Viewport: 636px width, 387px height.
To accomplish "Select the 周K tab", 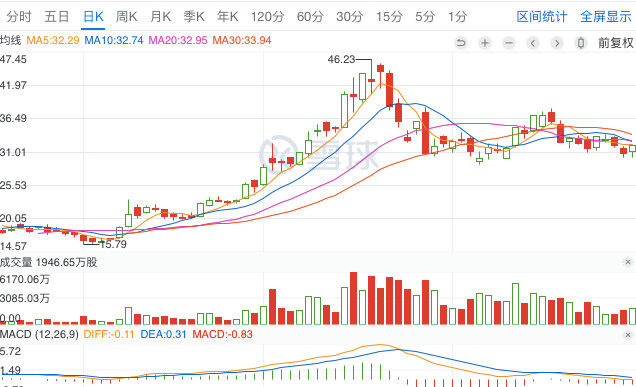I will point(127,17).
